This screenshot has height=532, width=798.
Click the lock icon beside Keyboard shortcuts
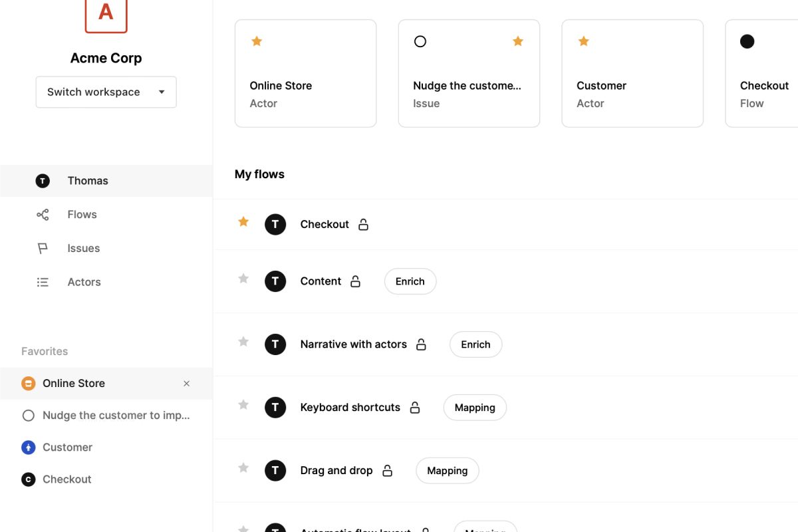(415, 408)
